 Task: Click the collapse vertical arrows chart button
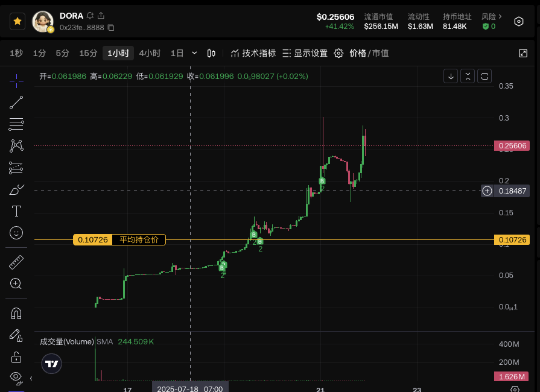pos(468,76)
